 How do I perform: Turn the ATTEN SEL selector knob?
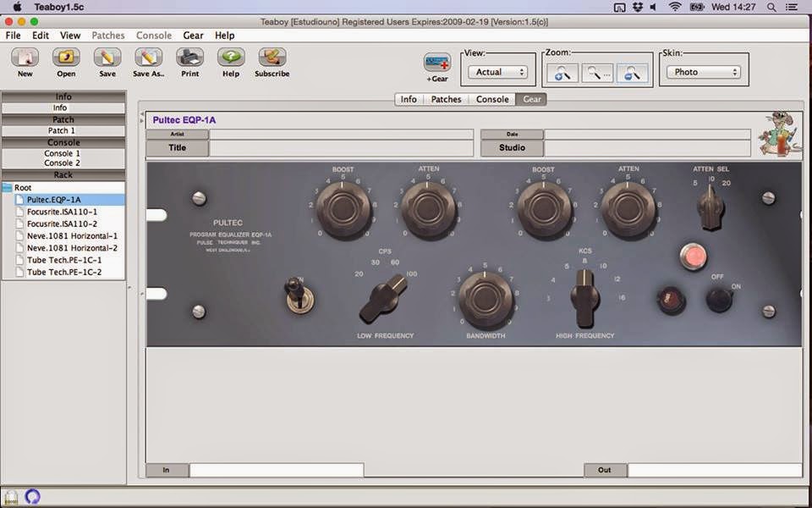coord(710,207)
